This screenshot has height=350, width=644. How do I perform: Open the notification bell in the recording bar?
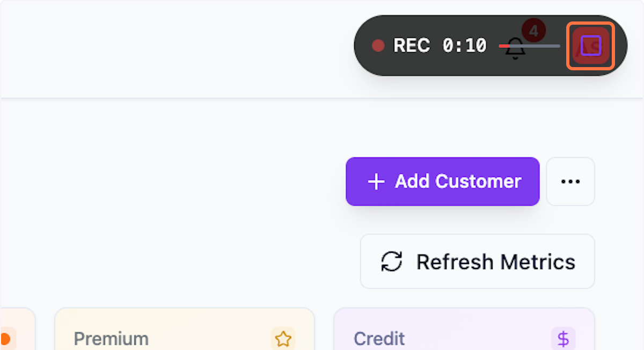pyautogui.click(x=515, y=48)
